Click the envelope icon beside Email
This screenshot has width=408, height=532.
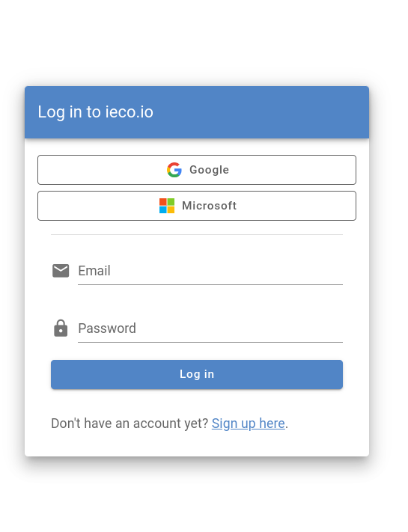(61, 271)
